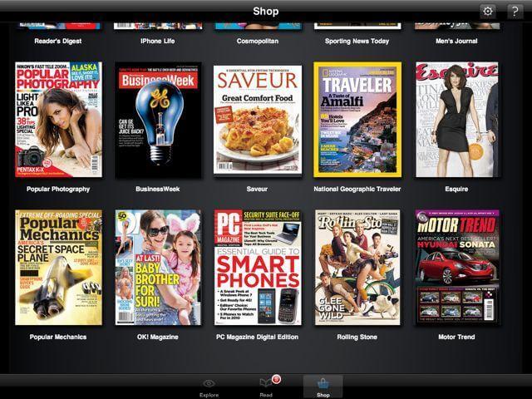The height and width of the screenshot is (399, 532).
Task: Open the Motor Trend cover
Action: point(457,268)
